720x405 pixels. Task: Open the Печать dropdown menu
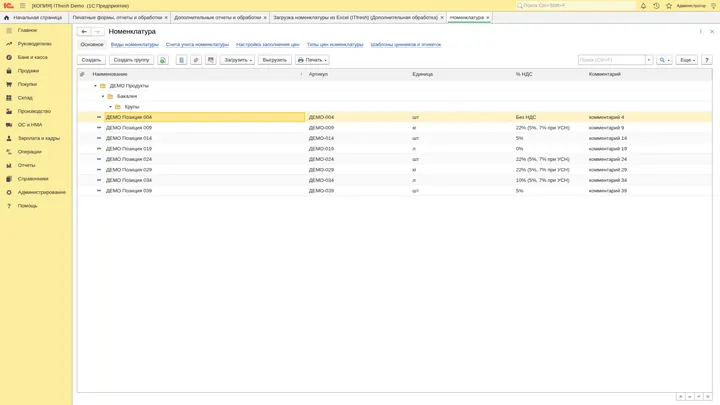(x=312, y=60)
